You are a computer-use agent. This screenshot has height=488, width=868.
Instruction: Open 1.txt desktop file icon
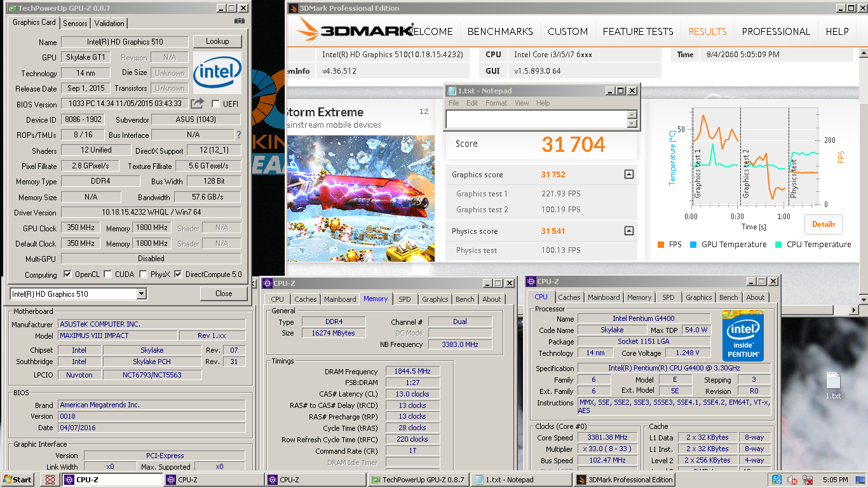click(833, 385)
